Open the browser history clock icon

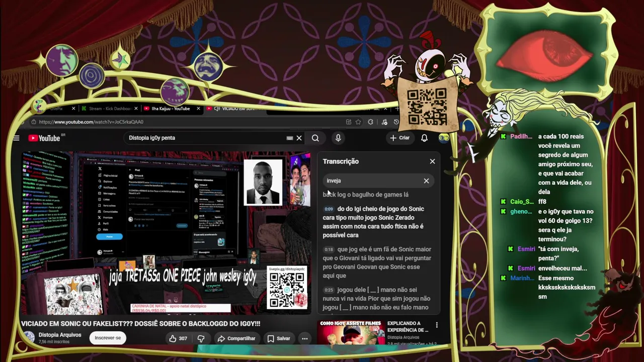click(x=396, y=122)
